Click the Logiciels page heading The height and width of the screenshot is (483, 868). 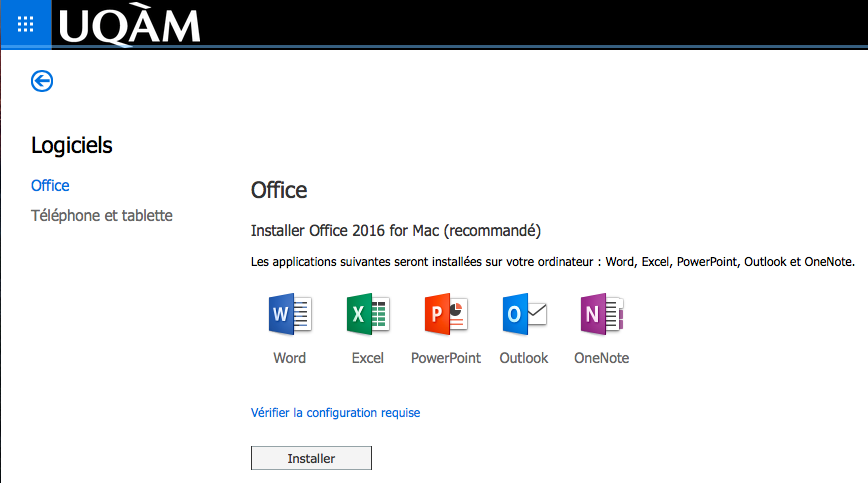[72, 145]
